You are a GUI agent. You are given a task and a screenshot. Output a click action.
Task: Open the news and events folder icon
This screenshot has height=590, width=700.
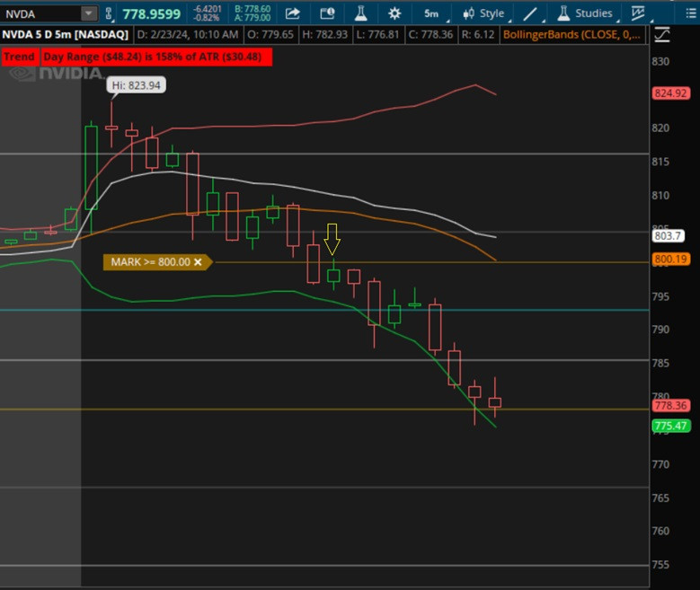pyautogui.click(x=327, y=13)
